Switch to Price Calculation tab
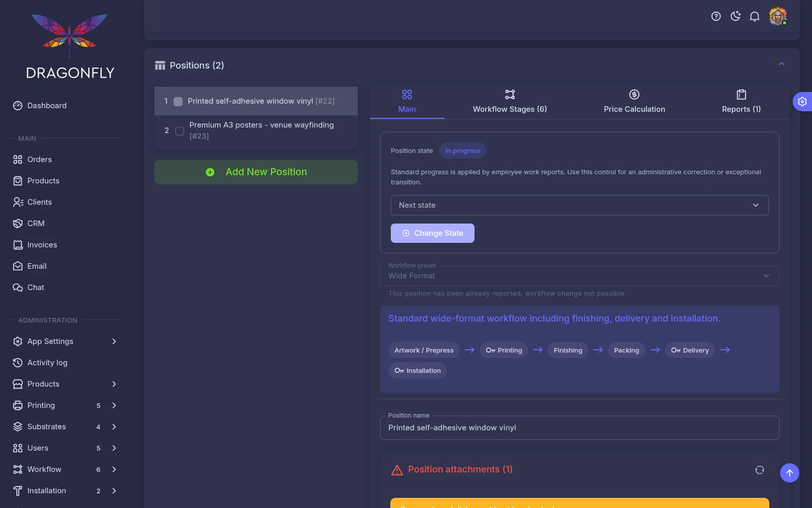Image resolution: width=812 pixels, height=508 pixels. [x=634, y=102]
